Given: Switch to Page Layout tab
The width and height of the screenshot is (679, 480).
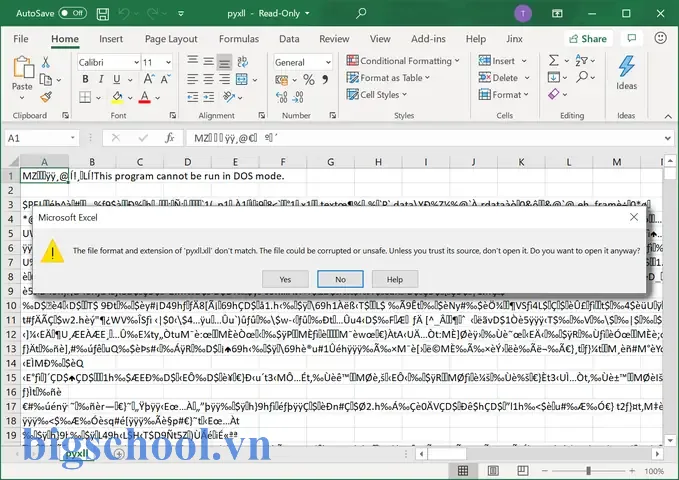Looking at the screenshot, I should click(171, 39).
